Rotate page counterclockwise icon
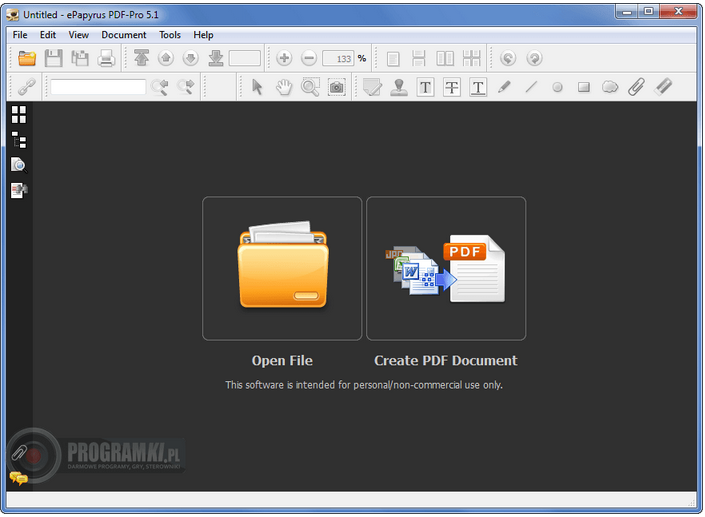Screen dimensions: 705x517 [x=508, y=58]
